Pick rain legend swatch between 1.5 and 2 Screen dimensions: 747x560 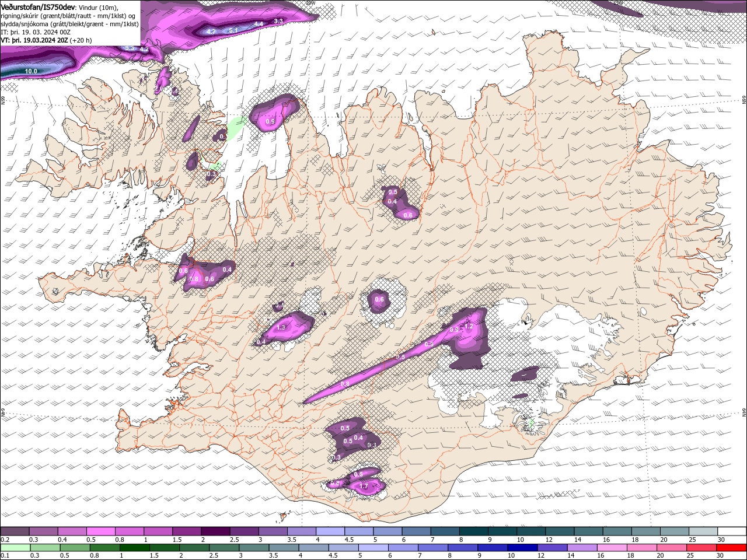[x=165, y=548]
